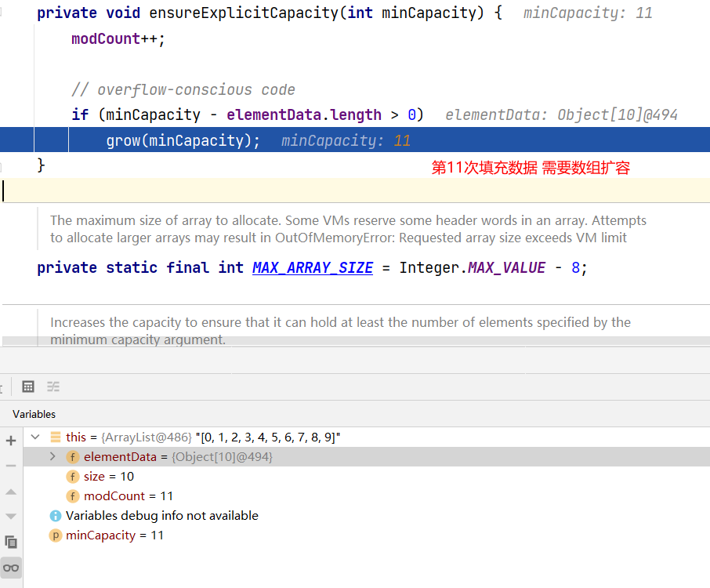Image resolution: width=710 pixels, height=588 pixels.
Task: Click the 'Increases the capacity' doc comment
Action: (x=340, y=331)
